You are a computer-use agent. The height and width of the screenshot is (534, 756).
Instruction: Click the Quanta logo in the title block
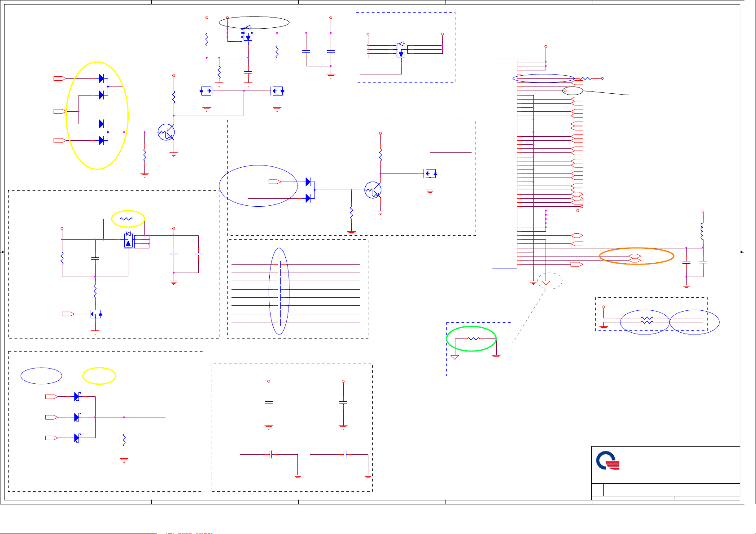pos(608,460)
